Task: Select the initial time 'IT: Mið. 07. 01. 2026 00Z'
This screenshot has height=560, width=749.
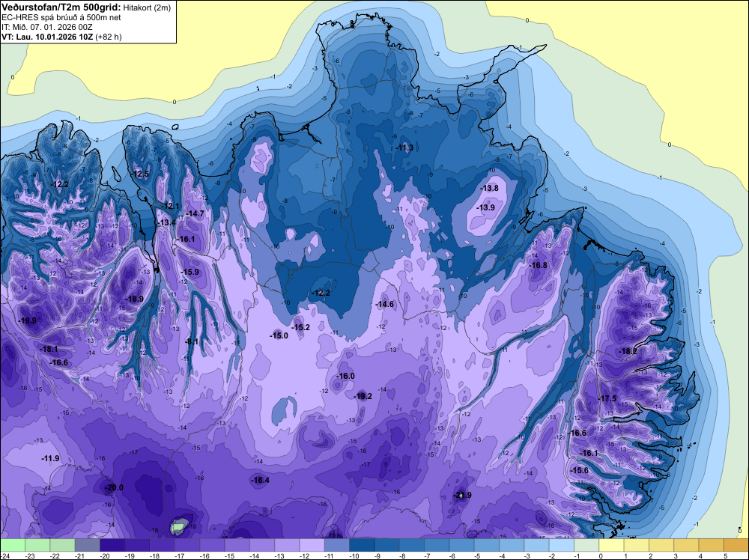Action: pyautogui.click(x=46, y=27)
